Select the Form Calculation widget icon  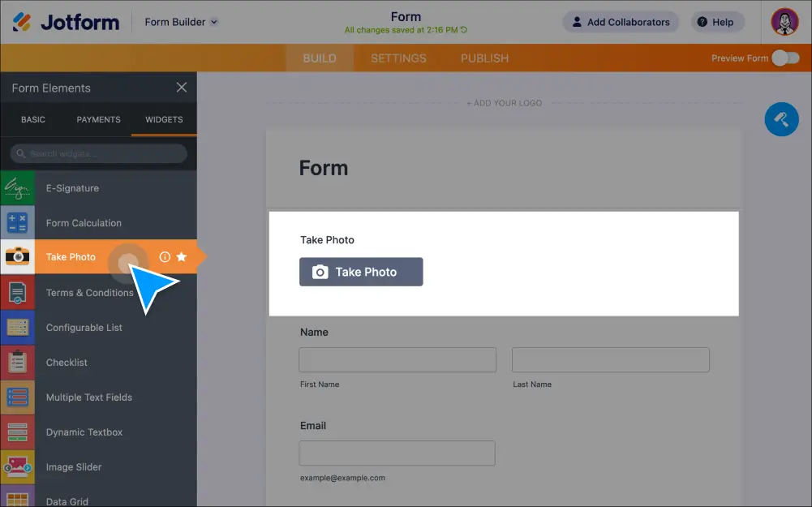[x=17, y=223]
